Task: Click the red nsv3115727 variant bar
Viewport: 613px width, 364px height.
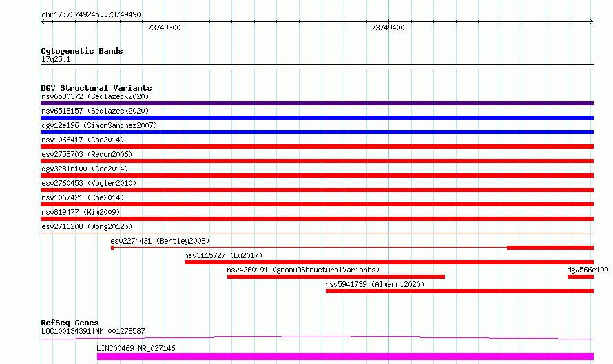Action: coord(389,262)
